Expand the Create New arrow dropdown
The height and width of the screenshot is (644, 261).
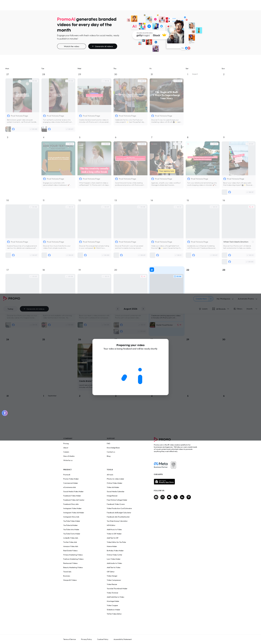click(211, 298)
